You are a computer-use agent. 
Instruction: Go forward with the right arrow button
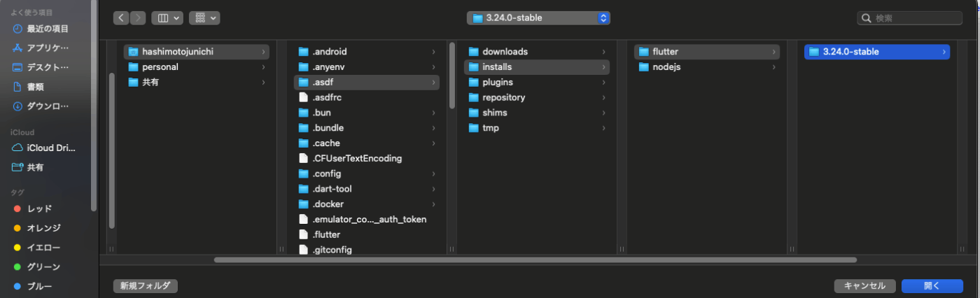click(x=138, y=18)
